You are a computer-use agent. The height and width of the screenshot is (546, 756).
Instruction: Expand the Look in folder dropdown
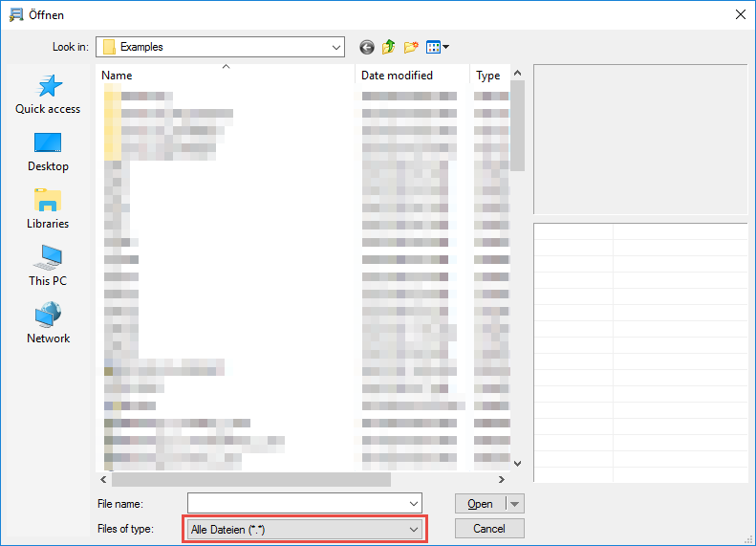[x=336, y=47]
